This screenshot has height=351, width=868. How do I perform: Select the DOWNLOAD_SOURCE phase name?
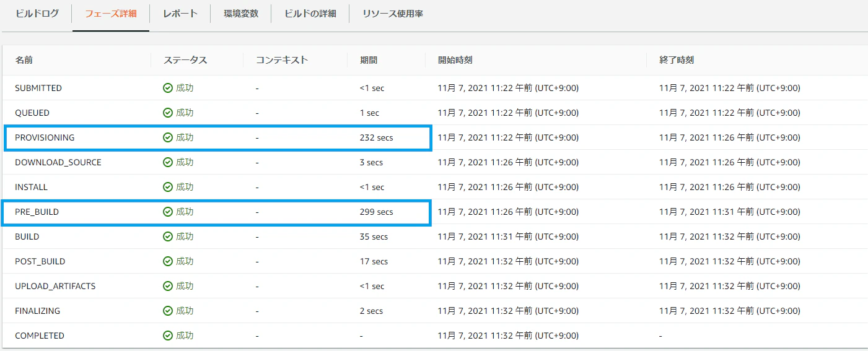[58, 162]
